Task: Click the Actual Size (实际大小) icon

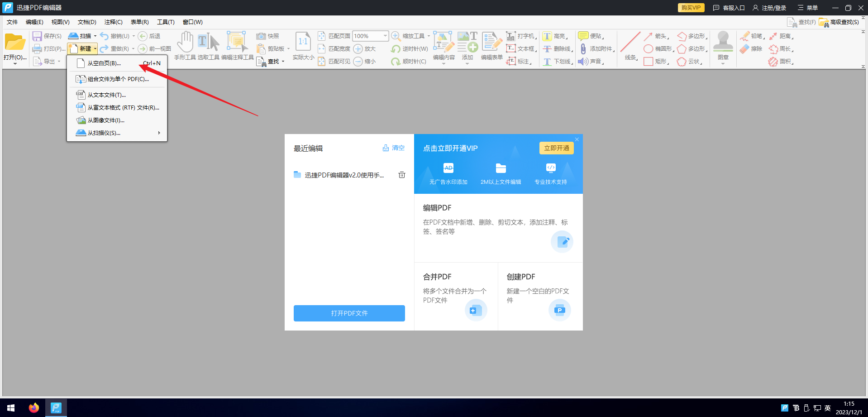Action: 303,42
